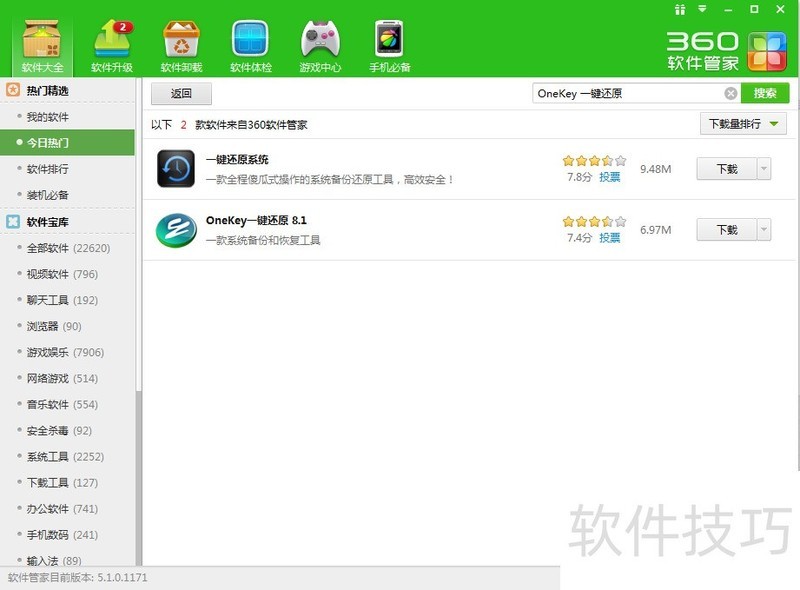Select the 软件卸载 uninstall icon
Image resolution: width=800 pixels, height=590 pixels.
[x=181, y=46]
